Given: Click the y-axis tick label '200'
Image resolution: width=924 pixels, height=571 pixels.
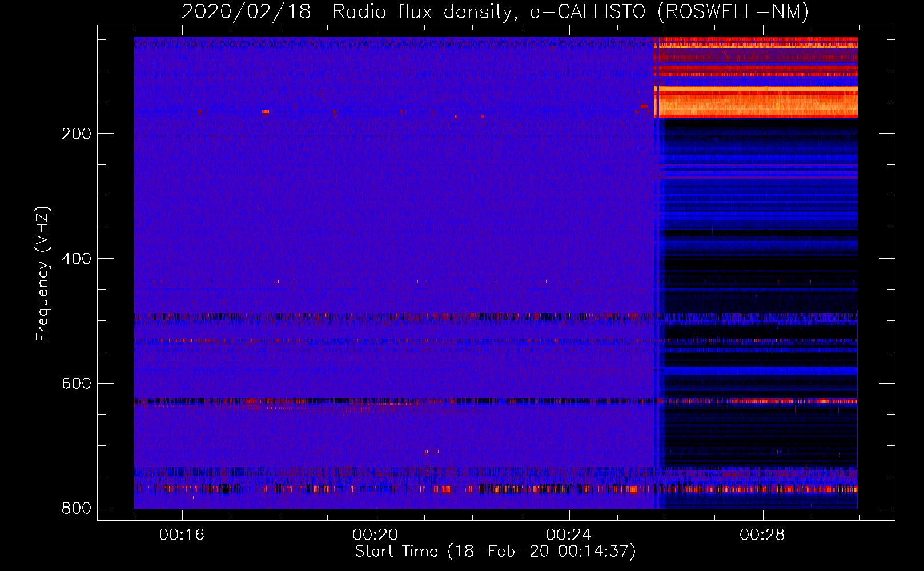Looking at the screenshot, I should point(77,134).
